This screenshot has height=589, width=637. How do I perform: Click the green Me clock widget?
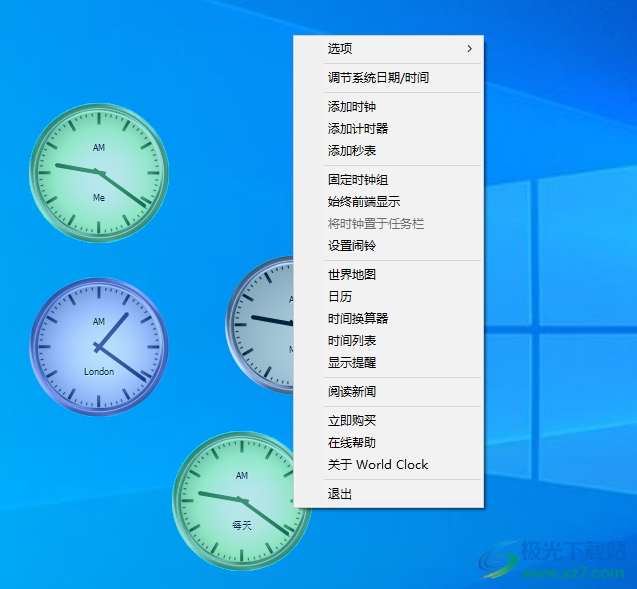click(x=99, y=173)
